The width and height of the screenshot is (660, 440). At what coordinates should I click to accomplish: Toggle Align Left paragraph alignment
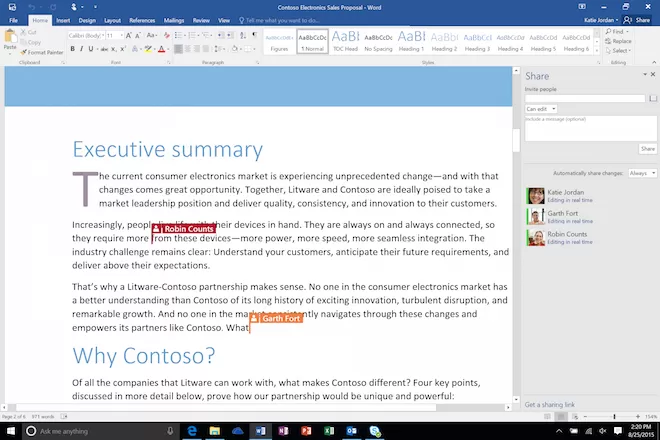pyautogui.click(x=178, y=49)
